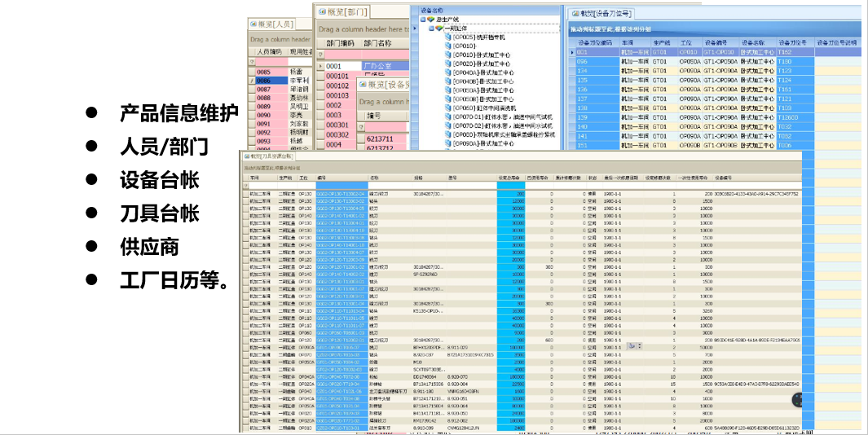868x435 pixels.
Task: Sort by the 设备刀位号 column header
Action: coord(791,42)
